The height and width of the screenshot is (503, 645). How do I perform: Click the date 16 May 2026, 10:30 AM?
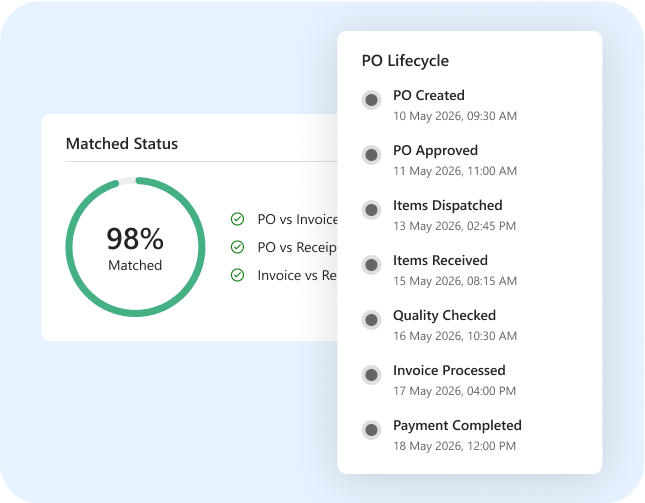tap(455, 336)
